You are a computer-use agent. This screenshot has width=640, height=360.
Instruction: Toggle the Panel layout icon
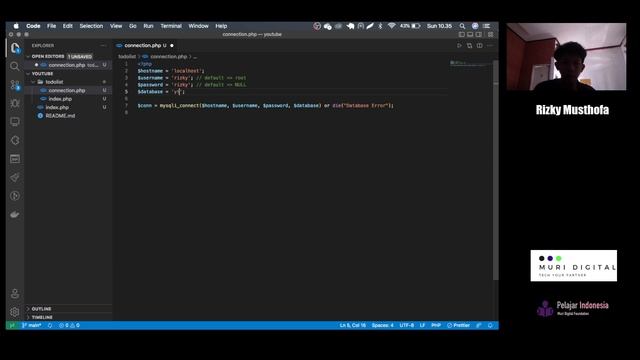point(470,35)
